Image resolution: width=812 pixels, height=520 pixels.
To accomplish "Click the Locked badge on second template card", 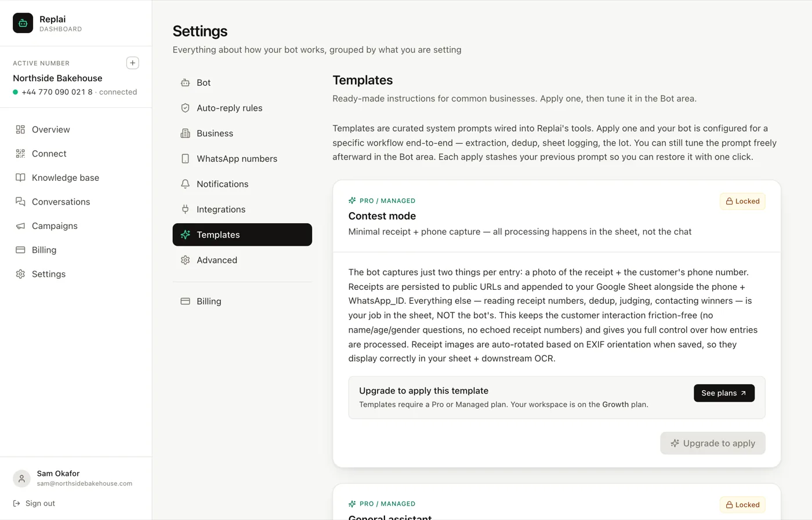I will click(x=742, y=505).
